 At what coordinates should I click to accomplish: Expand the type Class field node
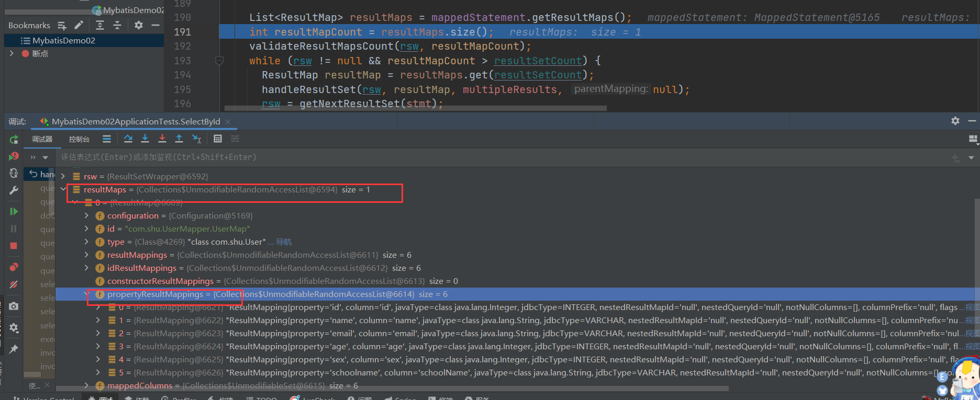tap(86, 242)
